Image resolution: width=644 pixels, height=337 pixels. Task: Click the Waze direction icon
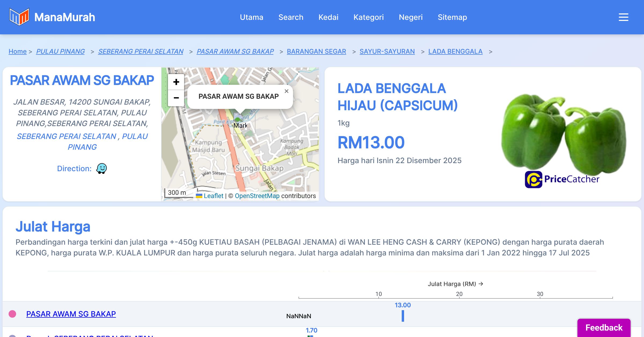click(101, 169)
